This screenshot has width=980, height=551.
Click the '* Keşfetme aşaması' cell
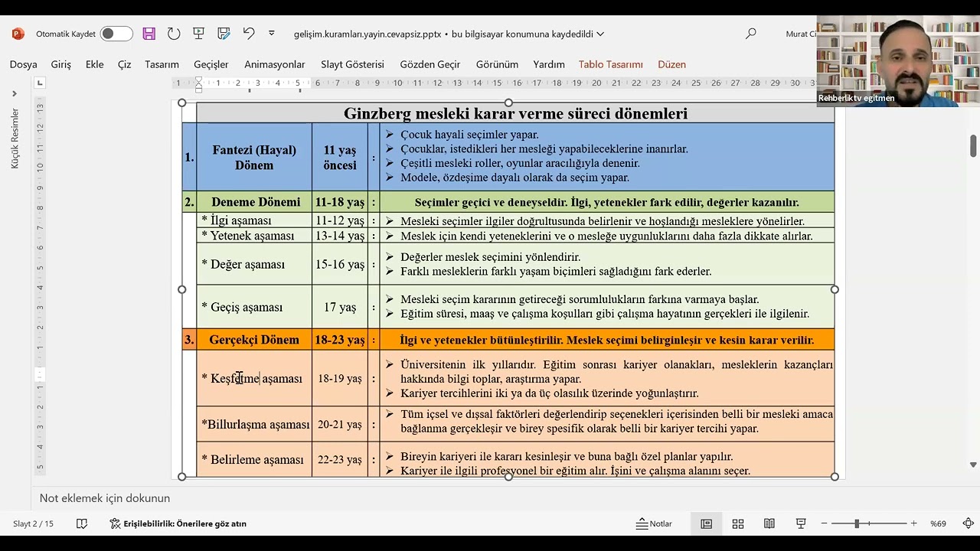[254, 378]
